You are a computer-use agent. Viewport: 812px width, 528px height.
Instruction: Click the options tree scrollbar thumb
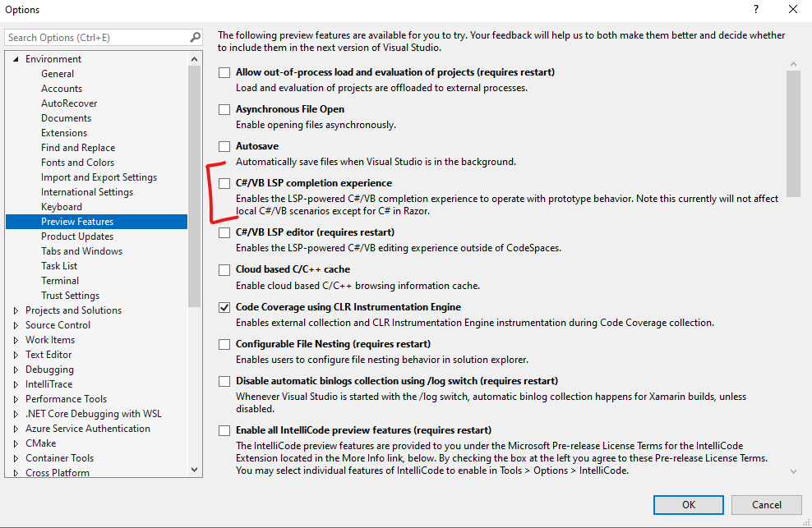[194, 187]
